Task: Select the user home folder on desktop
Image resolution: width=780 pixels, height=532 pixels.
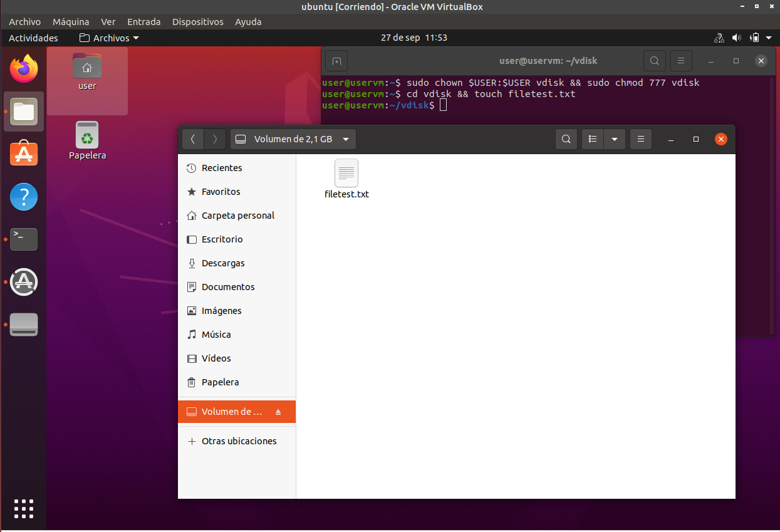Action: click(87, 71)
